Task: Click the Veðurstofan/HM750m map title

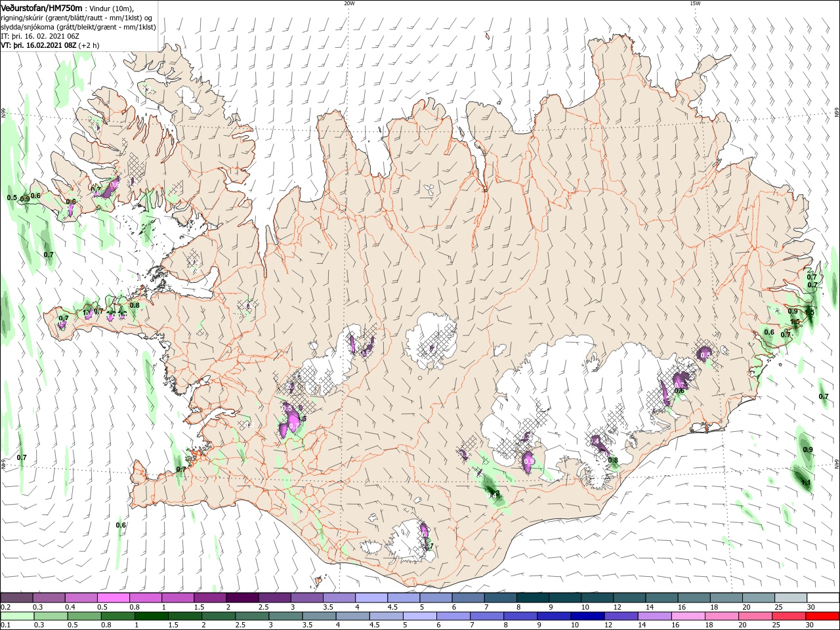Action: pos(41,7)
